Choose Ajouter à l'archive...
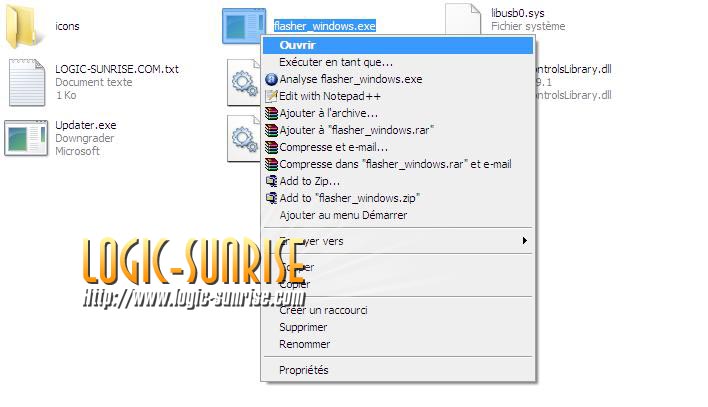The width and height of the screenshot is (708, 407). pyautogui.click(x=398, y=113)
